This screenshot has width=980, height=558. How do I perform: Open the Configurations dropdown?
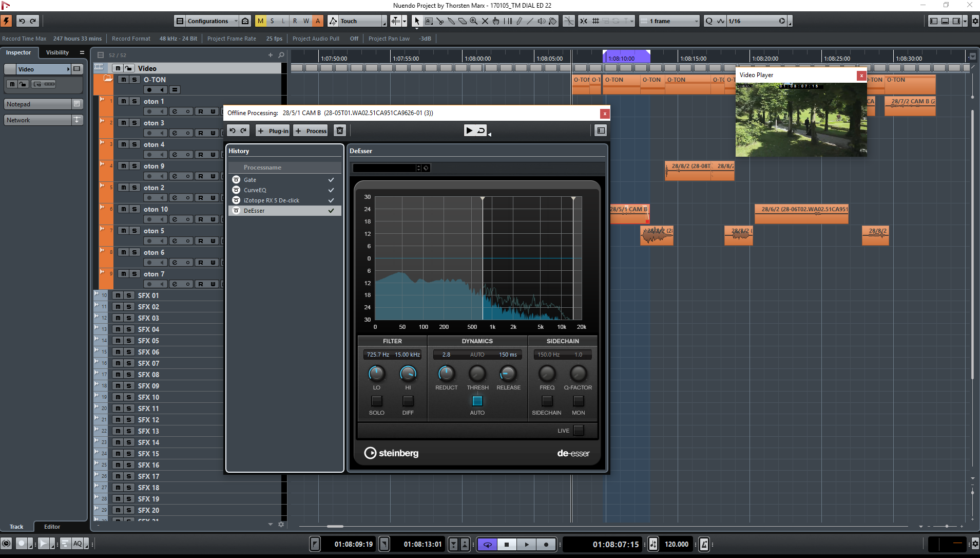click(207, 21)
